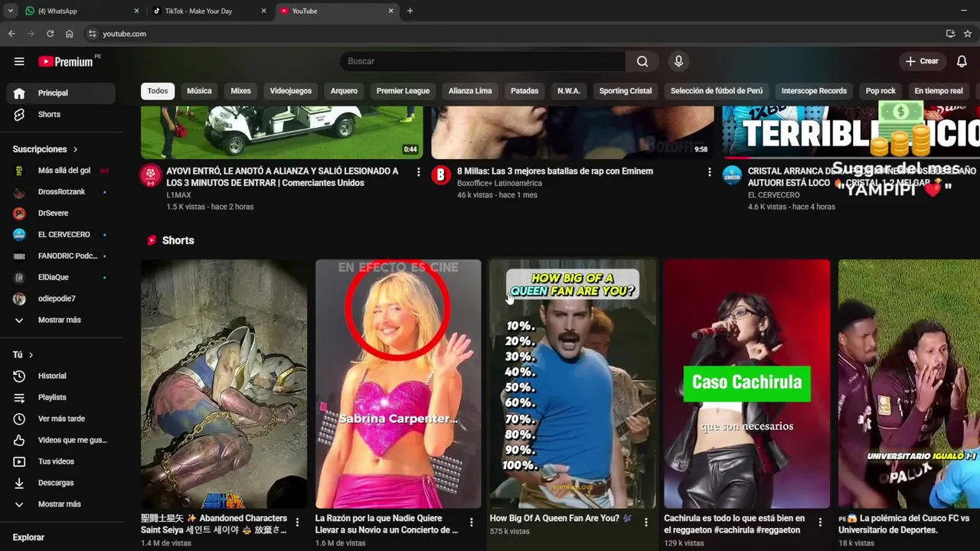Click Boxoffice+ Latinoamérica channel avatar

441,175
